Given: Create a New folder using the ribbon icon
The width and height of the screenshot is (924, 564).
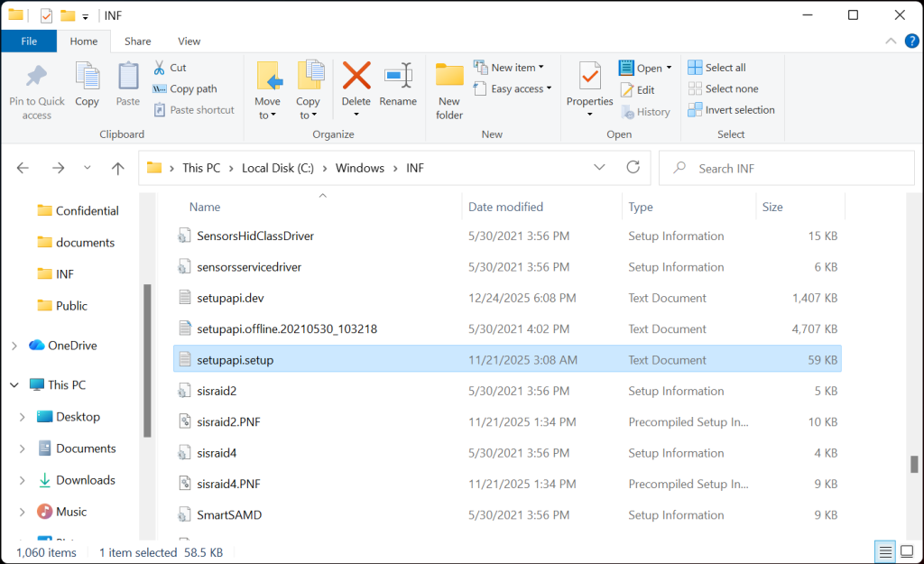Looking at the screenshot, I should [x=448, y=86].
